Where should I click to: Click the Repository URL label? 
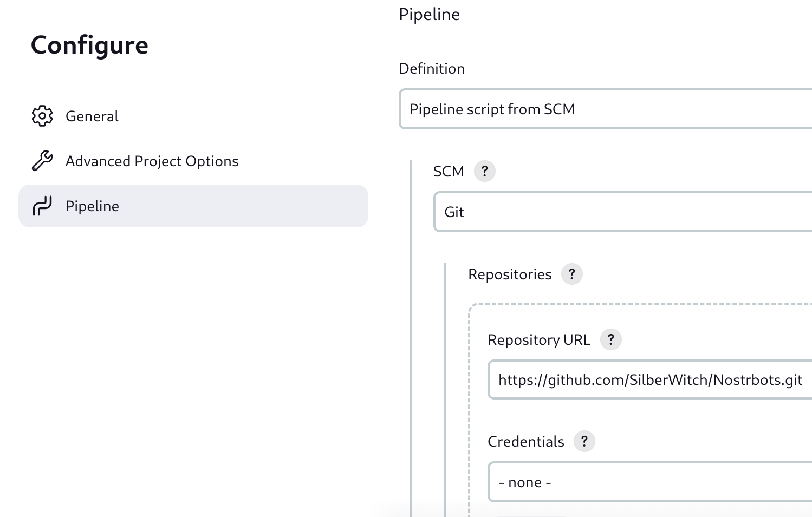(539, 340)
